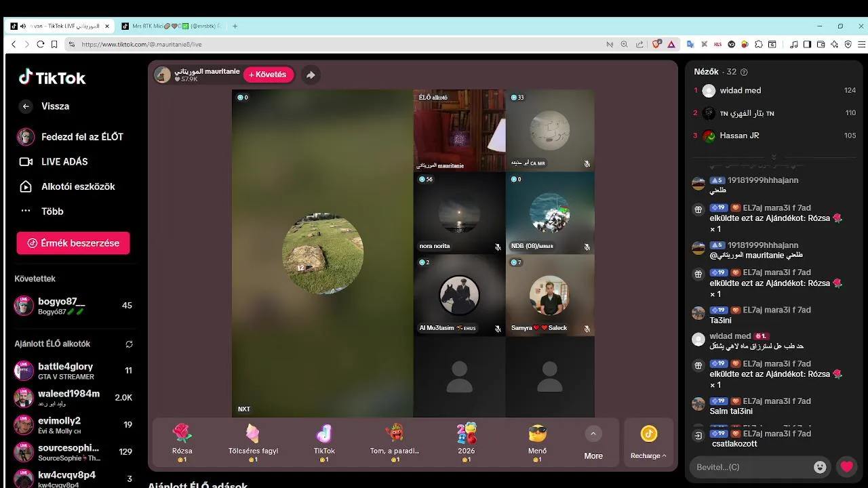Click the pink Követés follow button
This screenshot has width=868, height=488.
pos(268,75)
